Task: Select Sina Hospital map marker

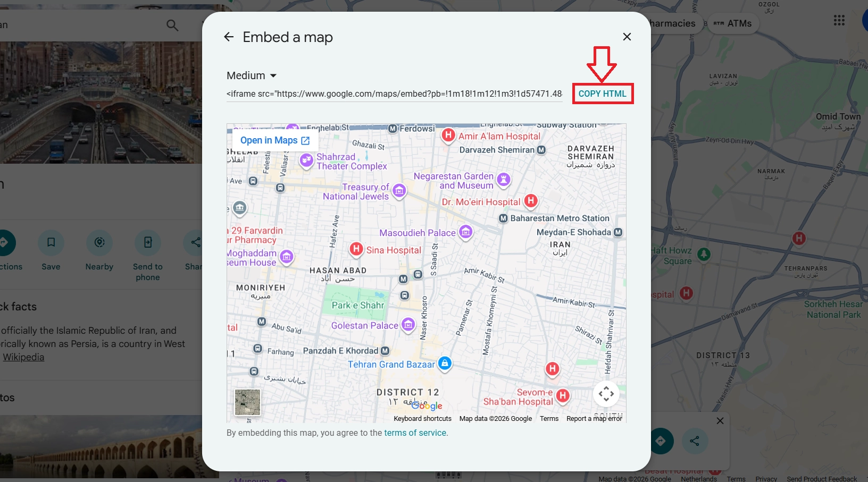Action: pyautogui.click(x=356, y=249)
